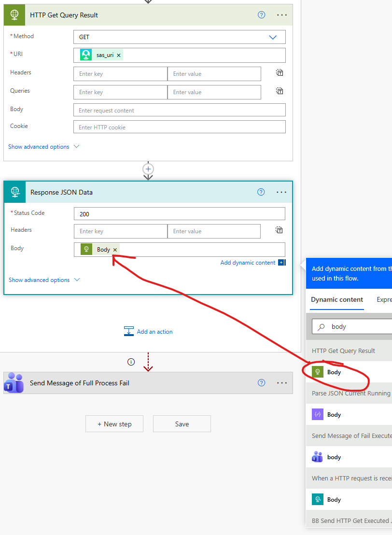This screenshot has width=392, height=535.
Task: Open more options menu for Response JSON Data
Action: tap(281, 192)
